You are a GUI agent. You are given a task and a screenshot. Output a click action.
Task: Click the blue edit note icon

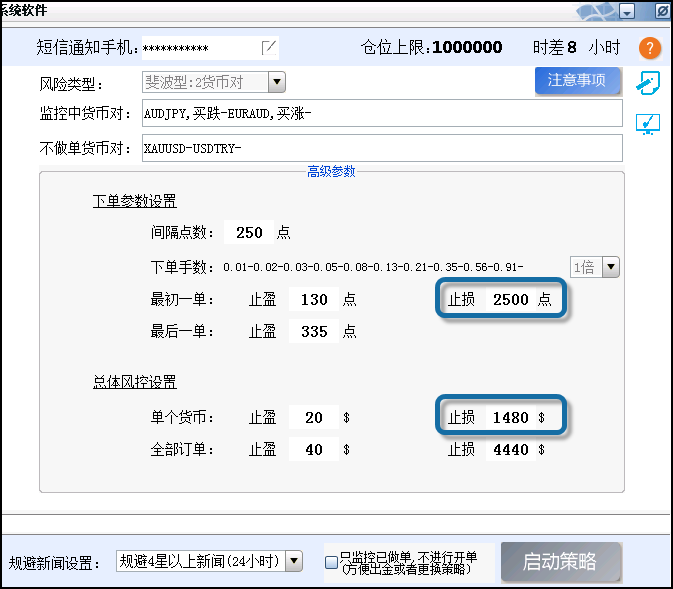(649, 83)
